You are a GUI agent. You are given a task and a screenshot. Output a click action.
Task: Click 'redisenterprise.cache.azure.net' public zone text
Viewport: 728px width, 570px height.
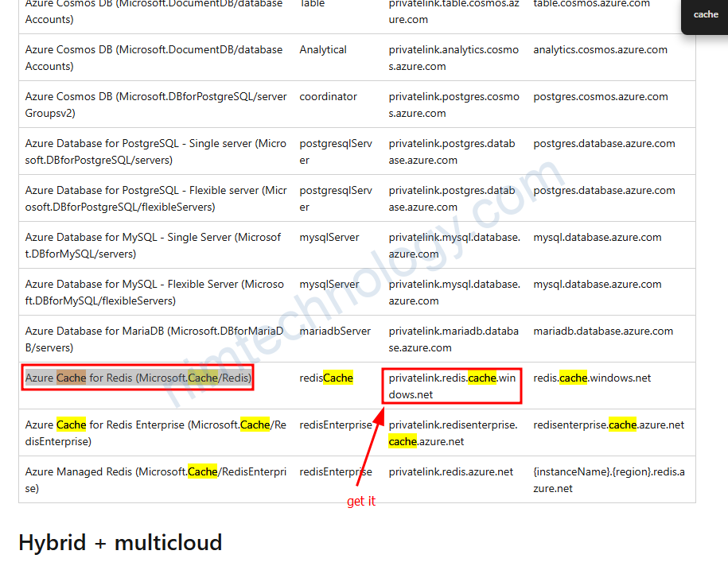click(609, 425)
